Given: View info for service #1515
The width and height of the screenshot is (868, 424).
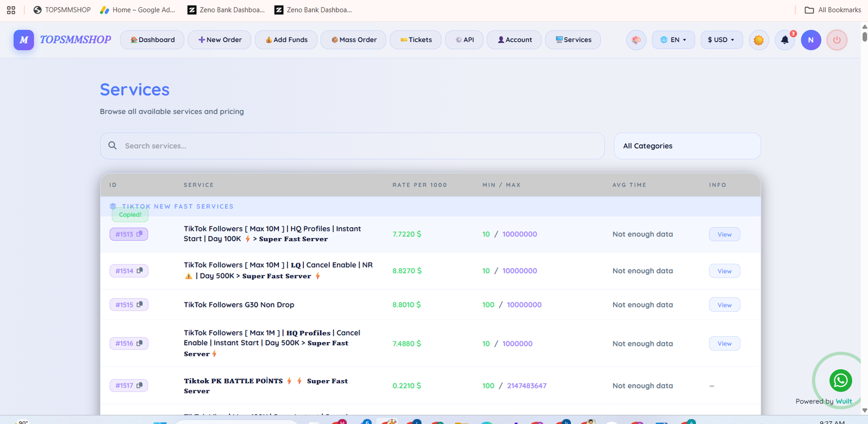Looking at the screenshot, I should pyautogui.click(x=724, y=305).
